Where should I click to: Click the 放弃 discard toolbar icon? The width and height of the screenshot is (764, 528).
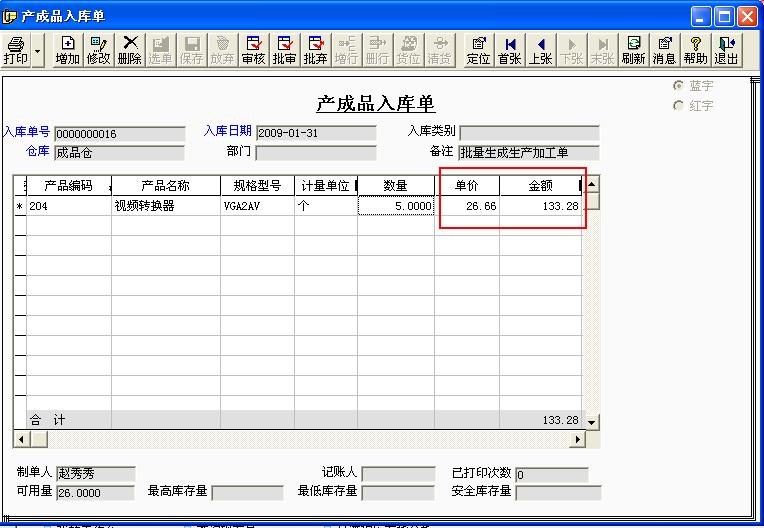tap(222, 50)
